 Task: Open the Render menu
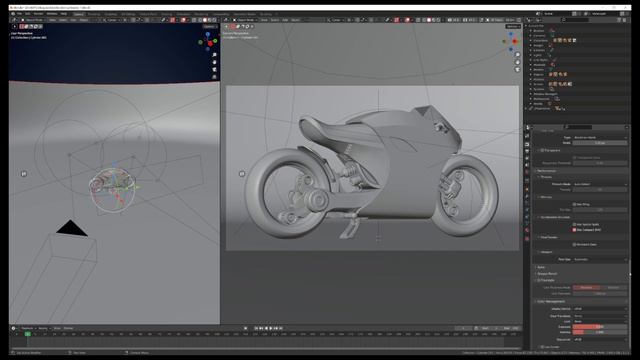pos(38,14)
